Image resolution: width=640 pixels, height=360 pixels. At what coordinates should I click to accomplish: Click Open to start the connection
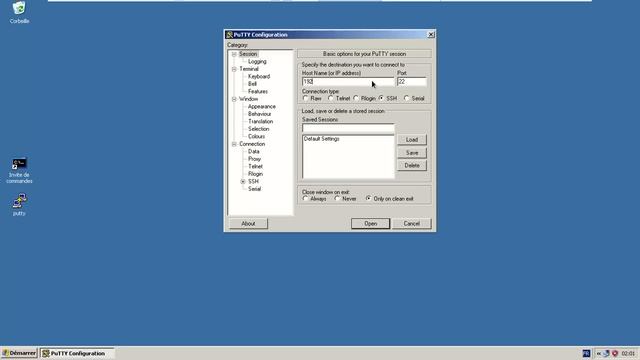(x=371, y=224)
